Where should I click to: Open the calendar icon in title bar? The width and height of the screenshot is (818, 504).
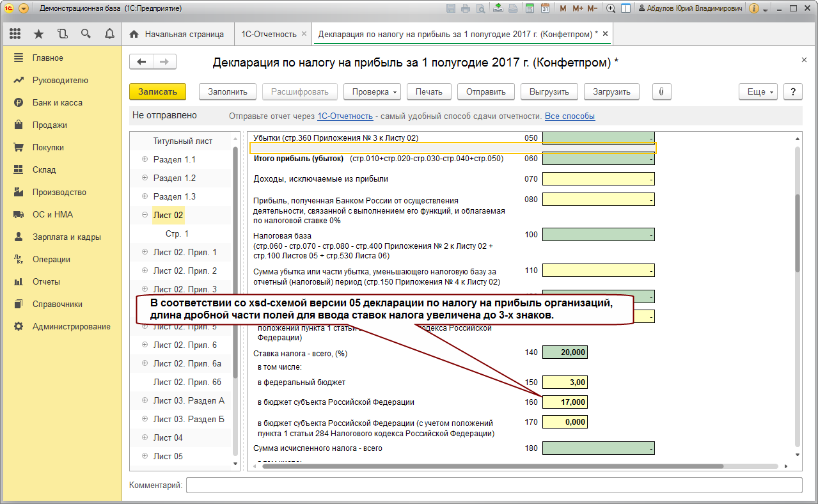545,8
